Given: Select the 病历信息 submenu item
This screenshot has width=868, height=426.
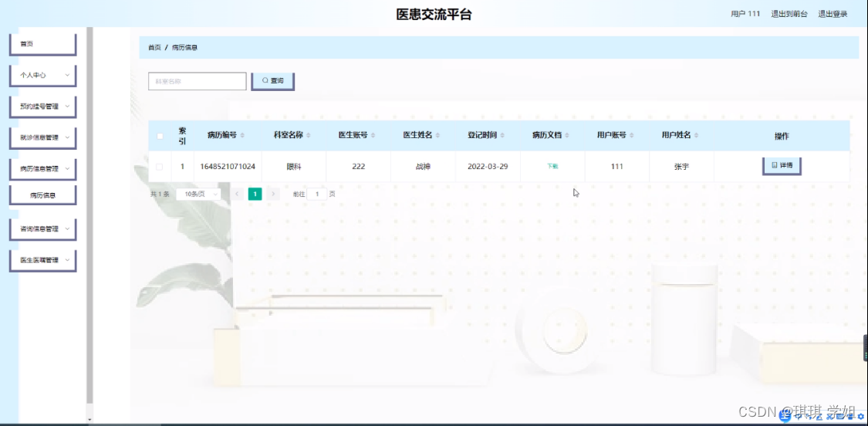Looking at the screenshot, I should (x=42, y=195).
